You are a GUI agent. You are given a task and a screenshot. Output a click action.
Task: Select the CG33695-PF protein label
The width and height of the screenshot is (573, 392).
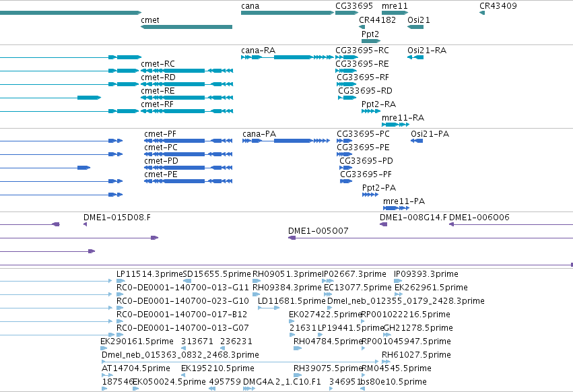(x=366, y=174)
